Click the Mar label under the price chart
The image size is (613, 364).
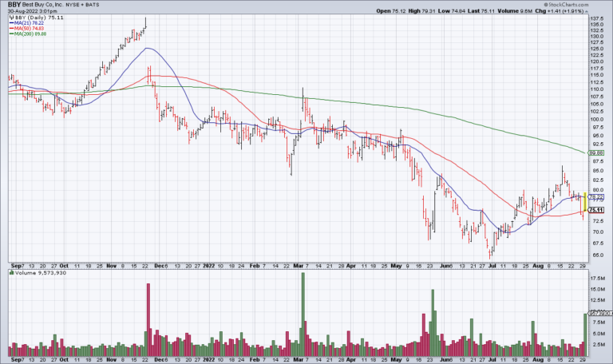pos(299,266)
